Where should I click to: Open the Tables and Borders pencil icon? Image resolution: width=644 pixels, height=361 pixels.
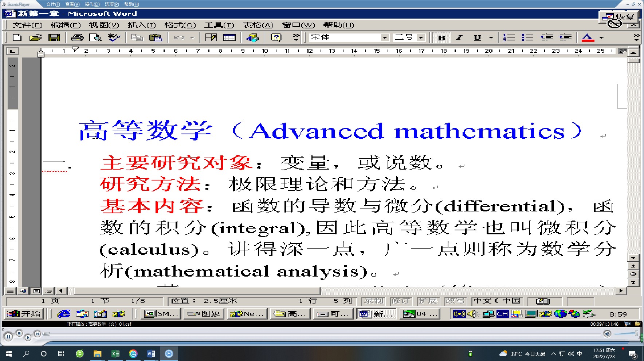[x=211, y=37]
